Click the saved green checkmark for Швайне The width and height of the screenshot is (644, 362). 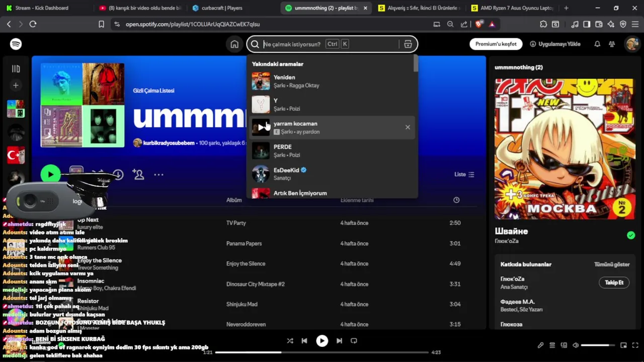[x=631, y=235]
